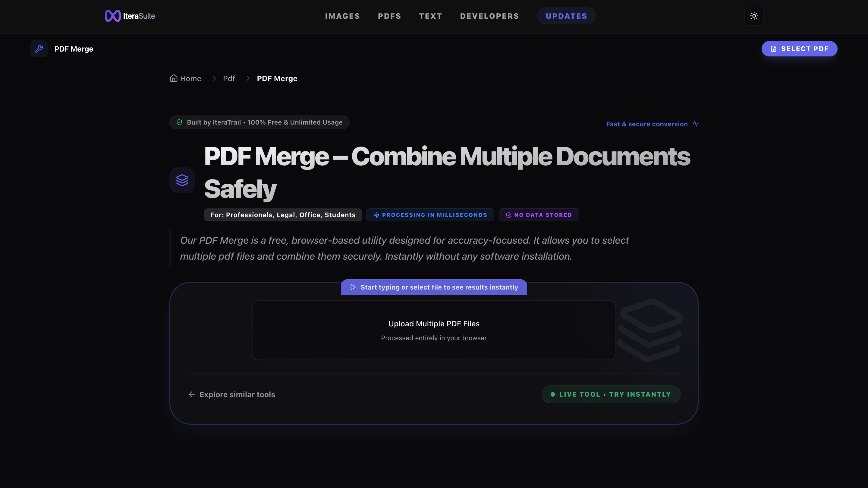
Task: Click the green shield icon in badge
Action: tap(179, 122)
